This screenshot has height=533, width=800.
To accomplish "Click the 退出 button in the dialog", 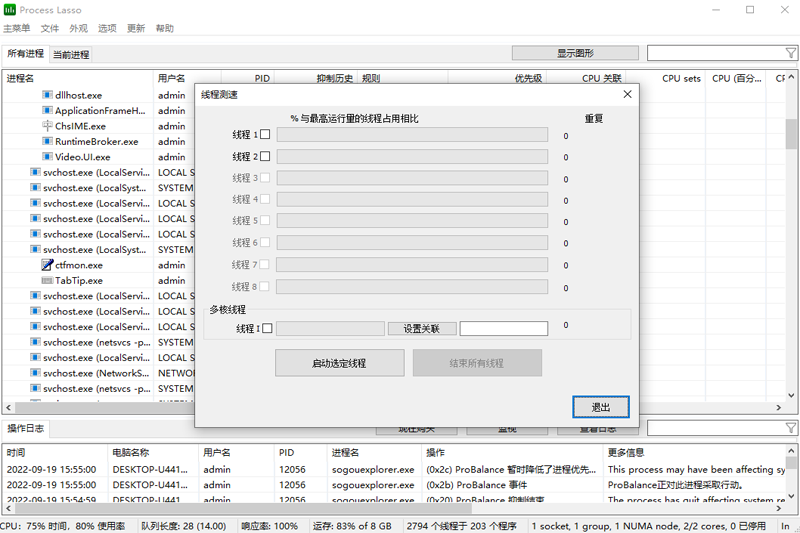I will 601,407.
